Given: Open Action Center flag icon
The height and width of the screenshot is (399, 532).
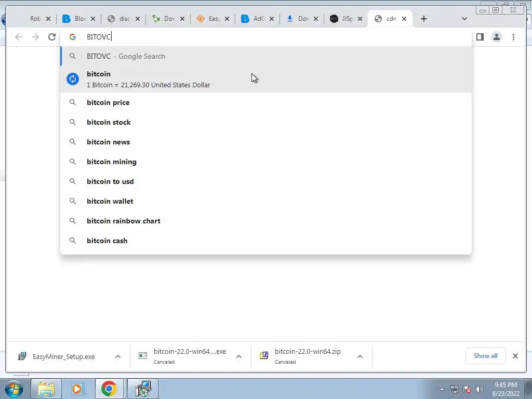Looking at the screenshot, I should coord(467,389).
